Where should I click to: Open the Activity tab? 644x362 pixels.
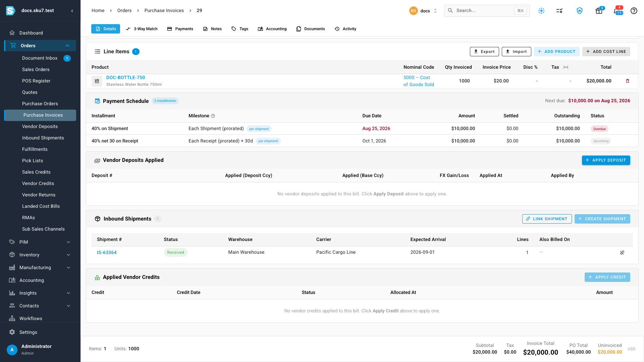(x=345, y=29)
